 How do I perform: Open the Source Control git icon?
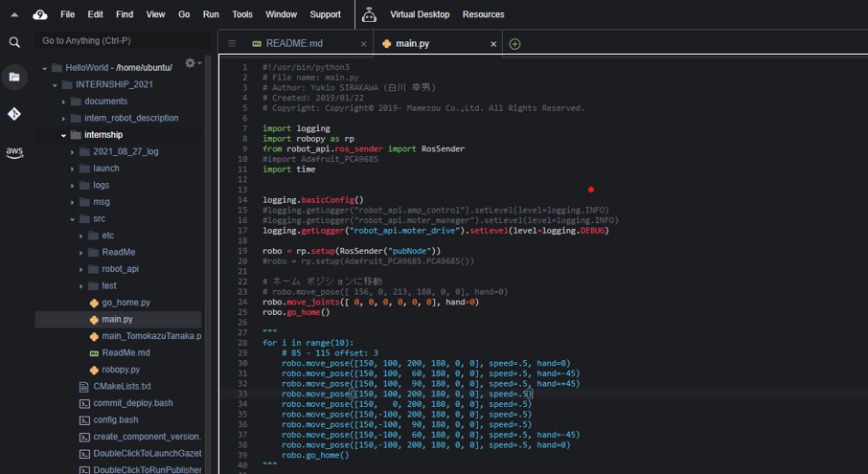click(14, 114)
